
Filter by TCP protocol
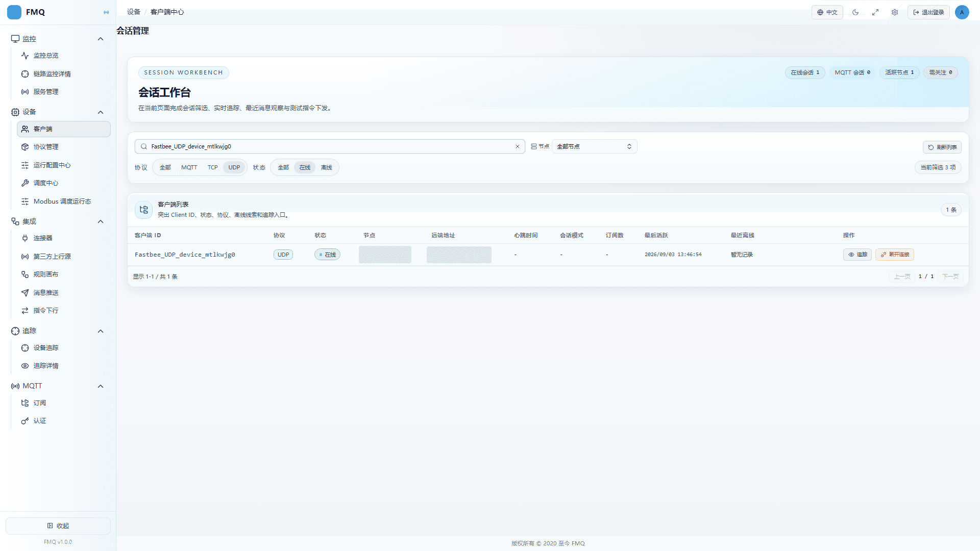212,167
